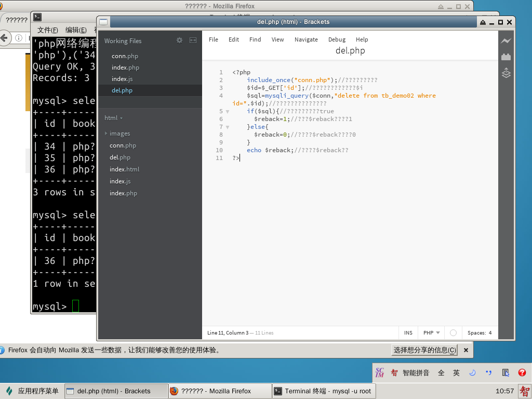Toggle INS insert/overwrite mode

[x=408, y=333]
